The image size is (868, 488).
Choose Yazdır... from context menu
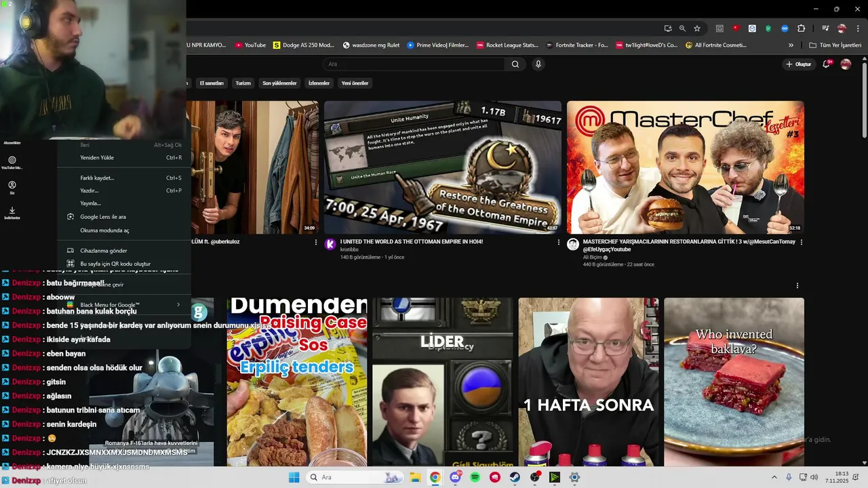123,191
